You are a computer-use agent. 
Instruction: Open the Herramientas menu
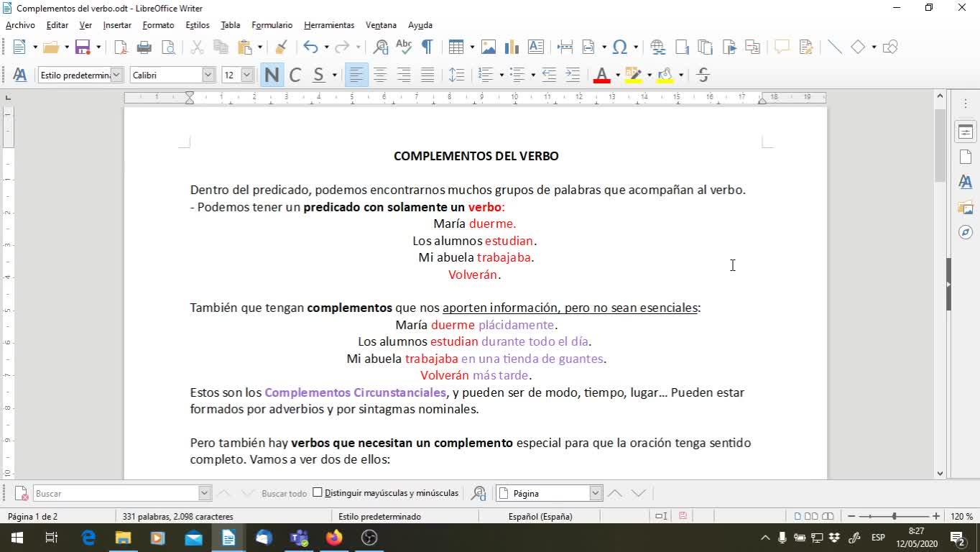(x=329, y=25)
